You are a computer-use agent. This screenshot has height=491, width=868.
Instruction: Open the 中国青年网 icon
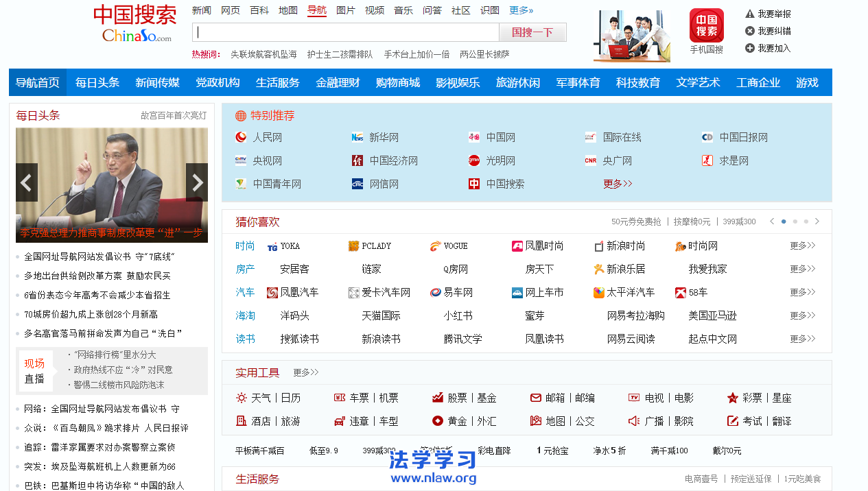241,184
